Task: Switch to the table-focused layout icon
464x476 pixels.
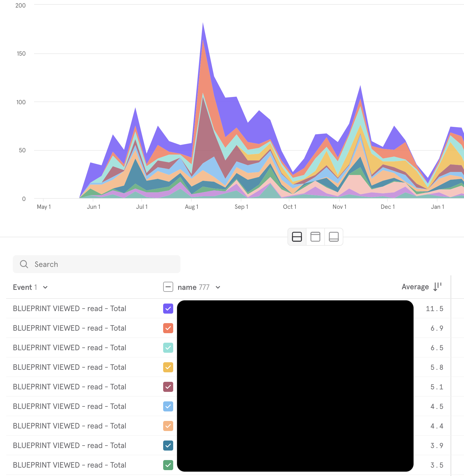Action: (x=334, y=236)
